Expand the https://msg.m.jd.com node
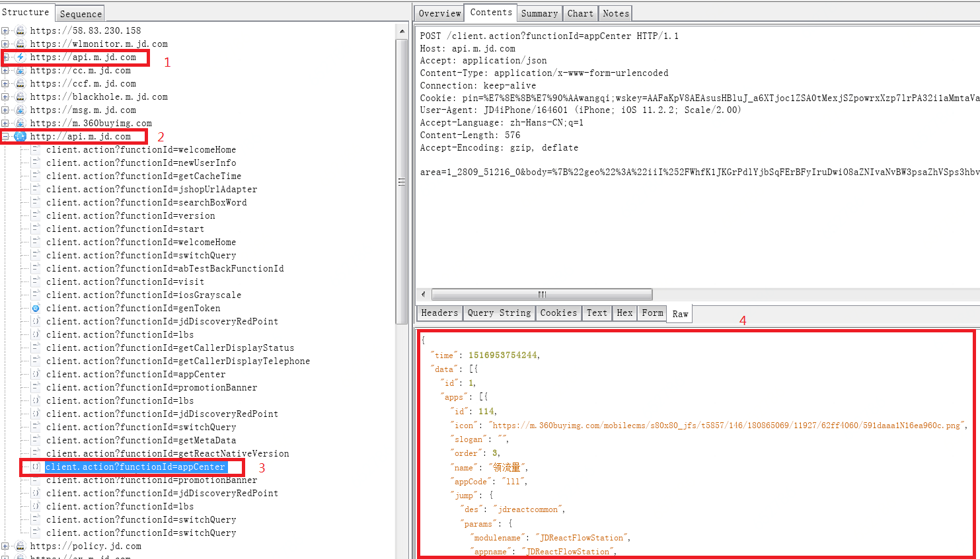Image resolution: width=980 pixels, height=559 pixels. (5, 110)
